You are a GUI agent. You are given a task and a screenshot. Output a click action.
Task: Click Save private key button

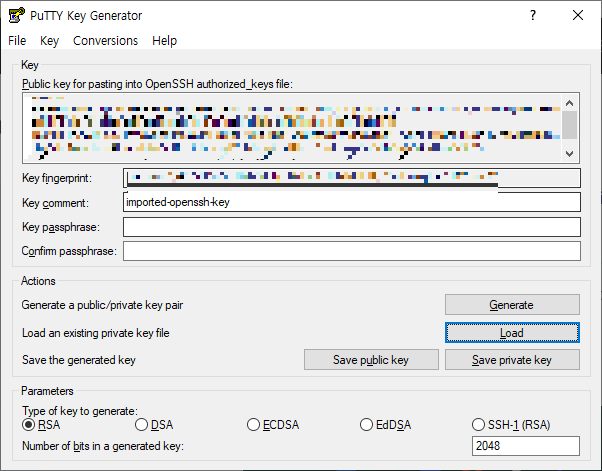click(512, 360)
